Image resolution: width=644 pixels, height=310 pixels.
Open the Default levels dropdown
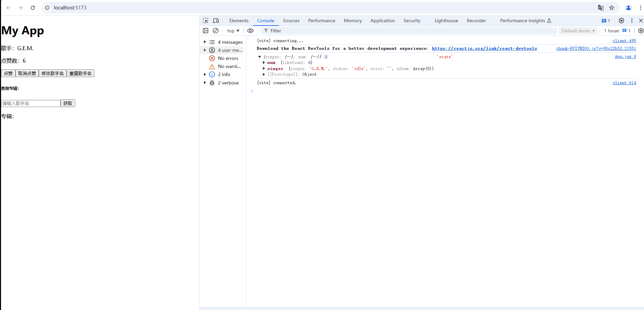578,31
